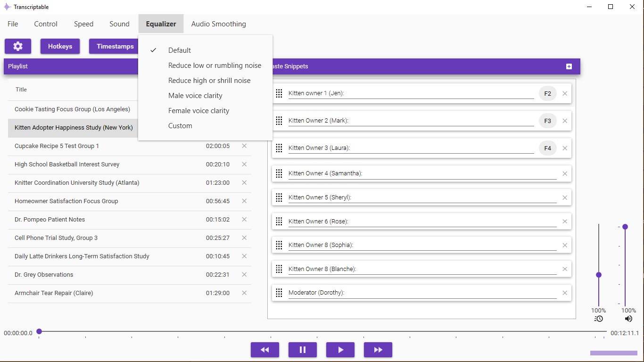Select Dr. Pompeo Patient Notes track title

pyautogui.click(x=50, y=220)
